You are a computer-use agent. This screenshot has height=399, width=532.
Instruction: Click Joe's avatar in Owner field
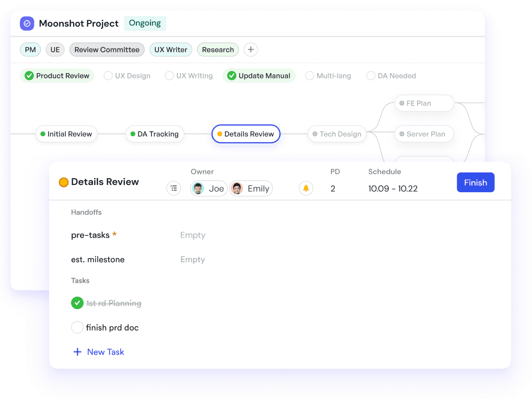coord(198,189)
